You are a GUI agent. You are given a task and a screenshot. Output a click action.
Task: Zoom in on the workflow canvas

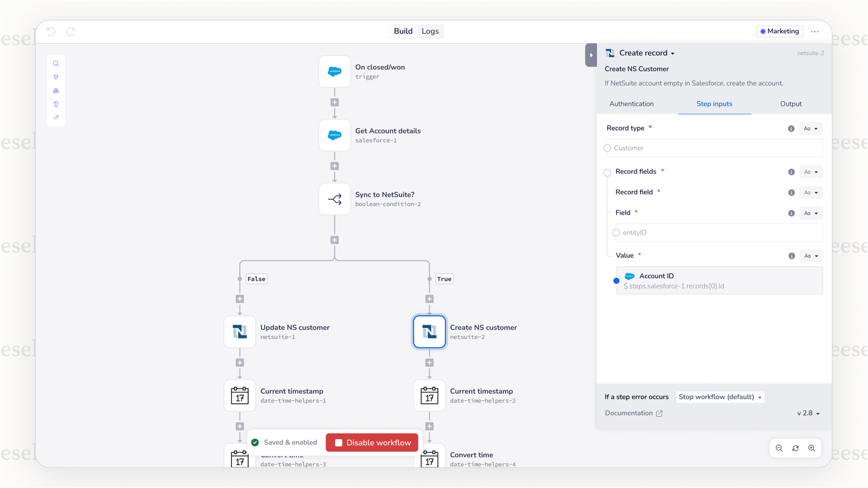click(x=812, y=448)
